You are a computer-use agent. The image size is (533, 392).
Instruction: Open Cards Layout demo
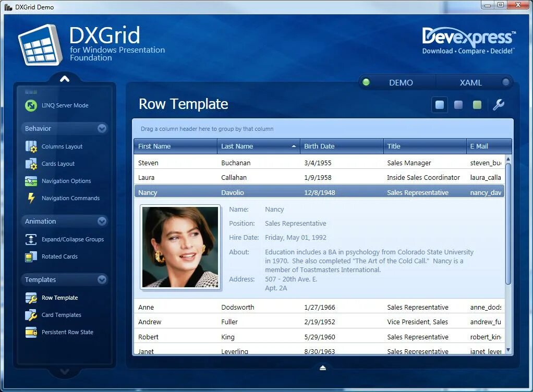coord(58,164)
